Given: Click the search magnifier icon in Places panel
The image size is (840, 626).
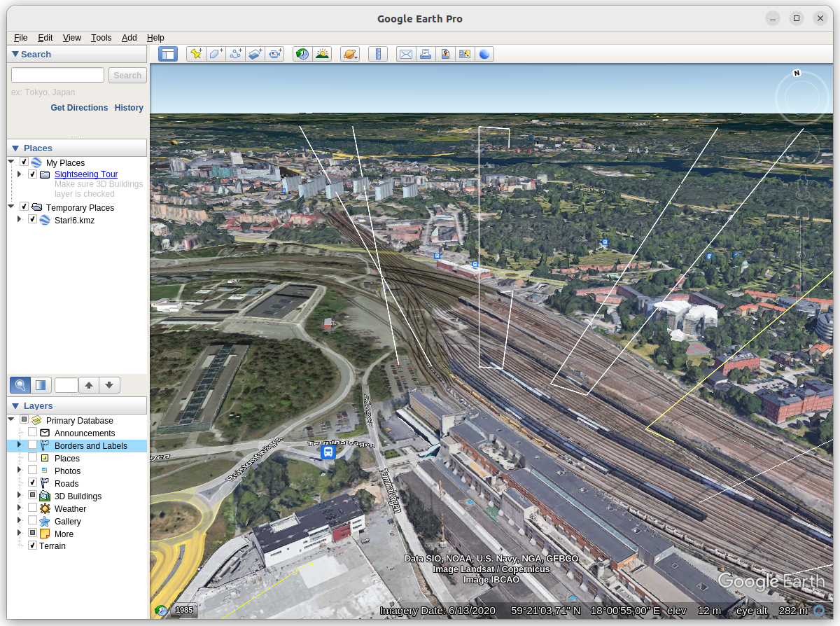Looking at the screenshot, I should point(20,384).
